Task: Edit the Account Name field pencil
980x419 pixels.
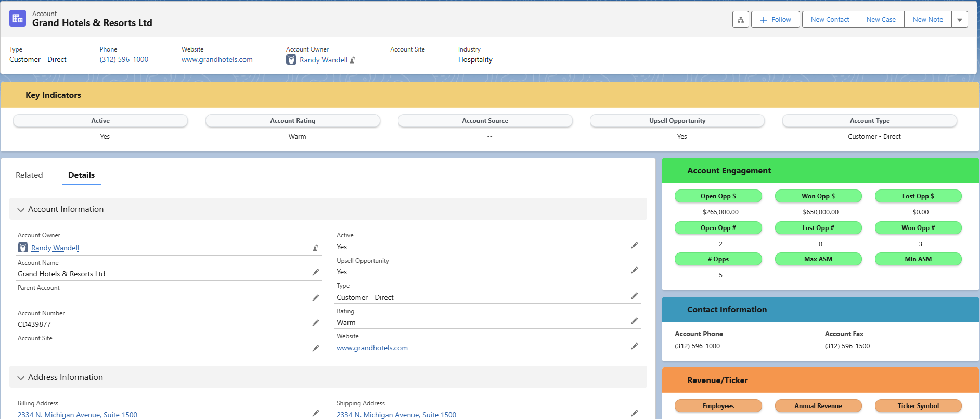Action: pos(315,272)
